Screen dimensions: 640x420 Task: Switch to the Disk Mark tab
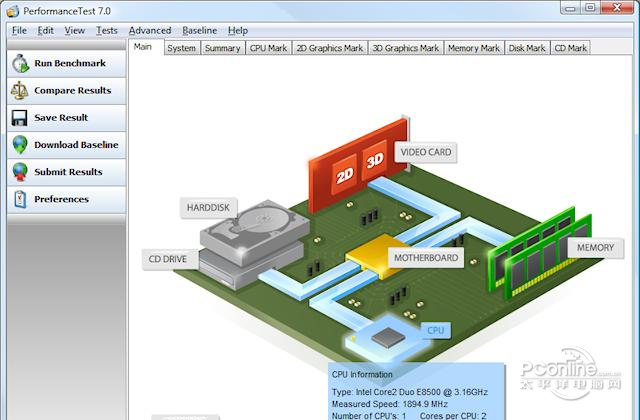click(x=527, y=48)
